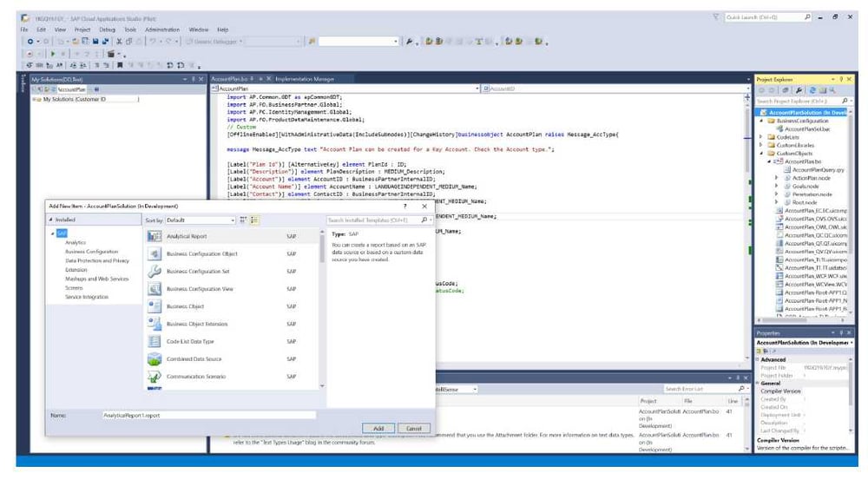Image resolution: width=868 pixels, height=486 pixels.
Task: Select the Business Configuration Object template icon
Action: 155,254
